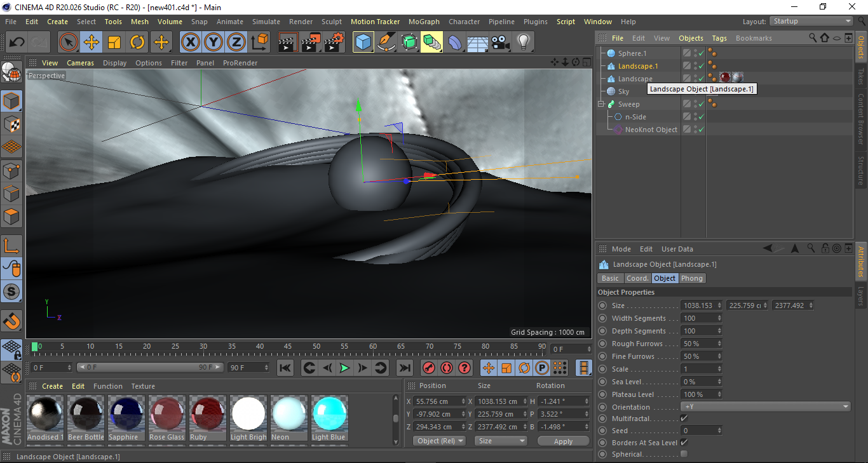Viewport: 868px width, 463px height.
Task: Open Object Manager Tags menu
Action: (719, 38)
